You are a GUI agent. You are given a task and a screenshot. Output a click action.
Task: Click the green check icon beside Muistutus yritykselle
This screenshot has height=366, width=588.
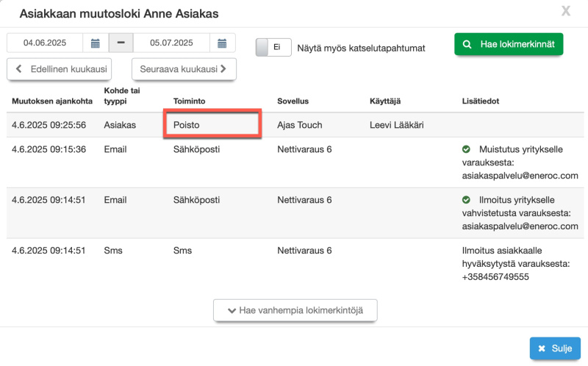click(466, 149)
